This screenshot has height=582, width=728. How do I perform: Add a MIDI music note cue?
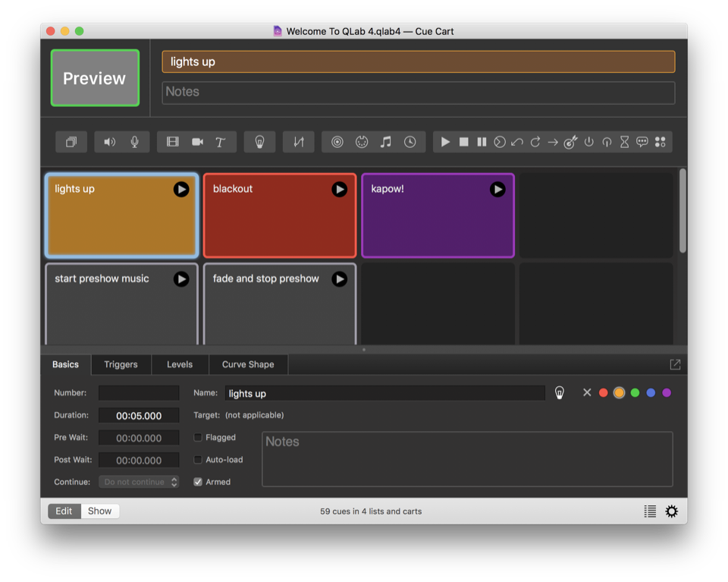pyautogui.click(x=386, y=142)
